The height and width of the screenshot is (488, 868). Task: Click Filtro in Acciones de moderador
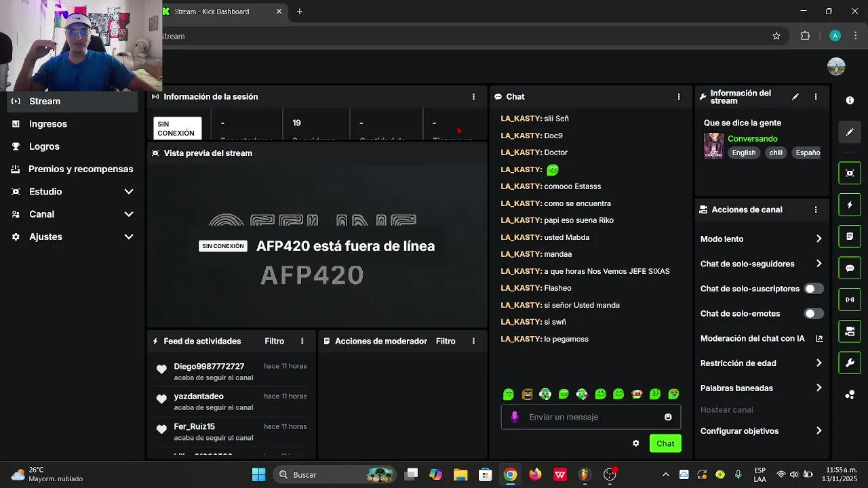pos(446,342)
